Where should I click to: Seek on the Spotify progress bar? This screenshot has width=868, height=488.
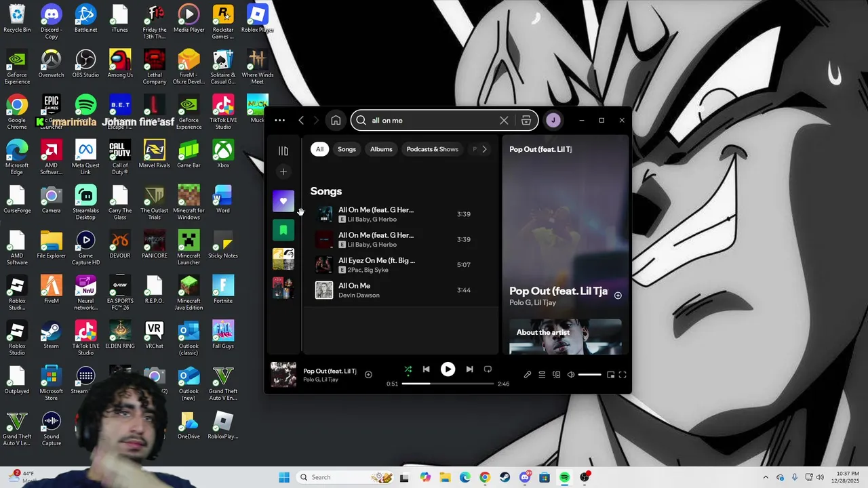(x=448, y=384)
